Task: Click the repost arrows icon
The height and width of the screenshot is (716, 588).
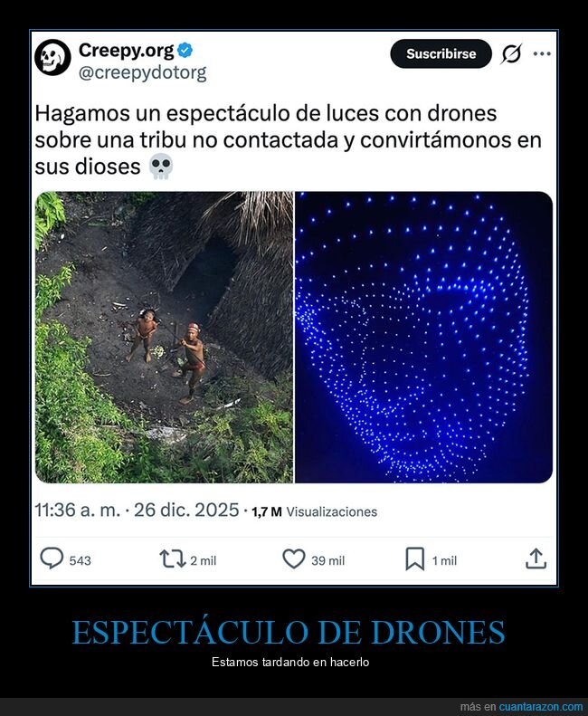Action: coord(173,558)
